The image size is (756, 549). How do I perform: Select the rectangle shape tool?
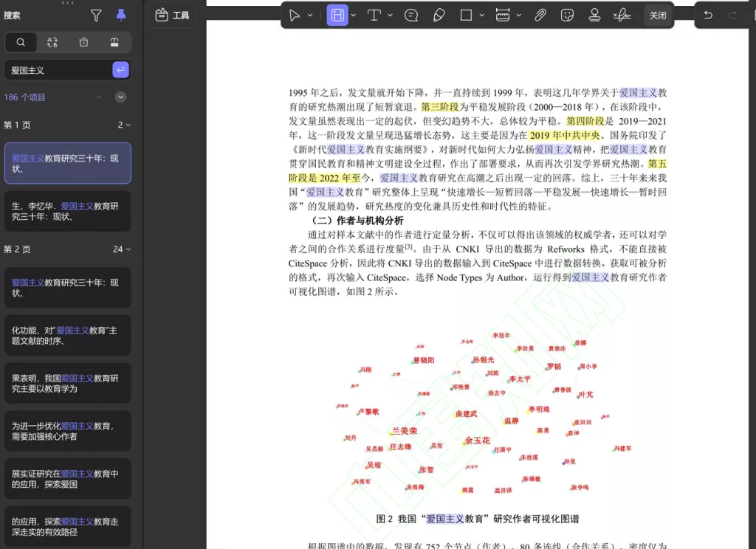click(x=467, y=15)
